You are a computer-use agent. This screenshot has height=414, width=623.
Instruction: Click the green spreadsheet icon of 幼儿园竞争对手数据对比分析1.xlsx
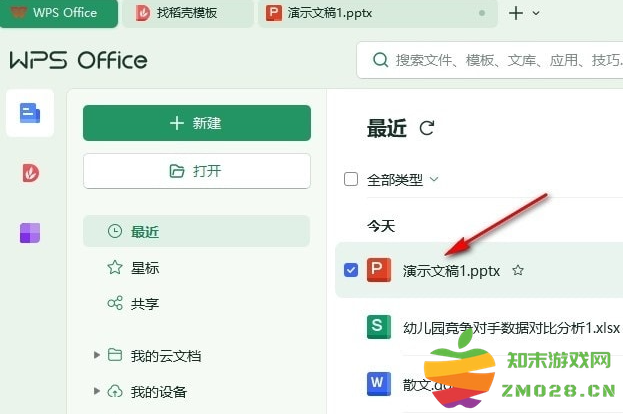[x=378, y=326]
